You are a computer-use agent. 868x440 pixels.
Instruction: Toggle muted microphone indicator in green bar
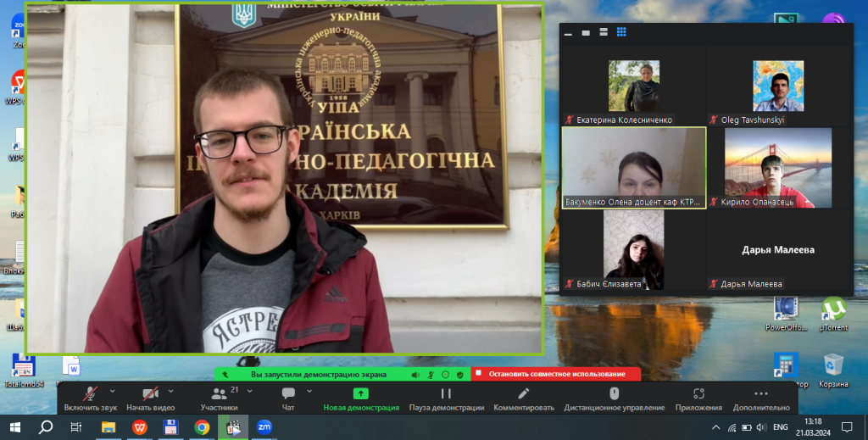point(431,375)
